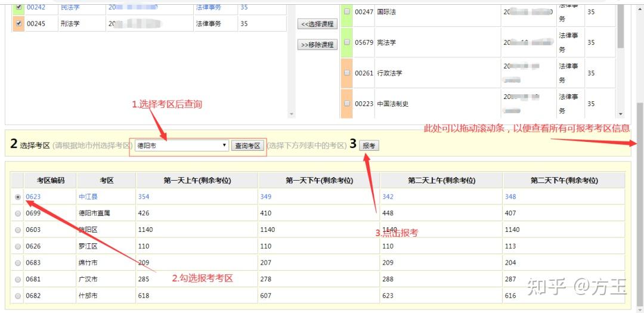
Task: Select the 0681 广汉市 radio button
Action: [18, 280]
